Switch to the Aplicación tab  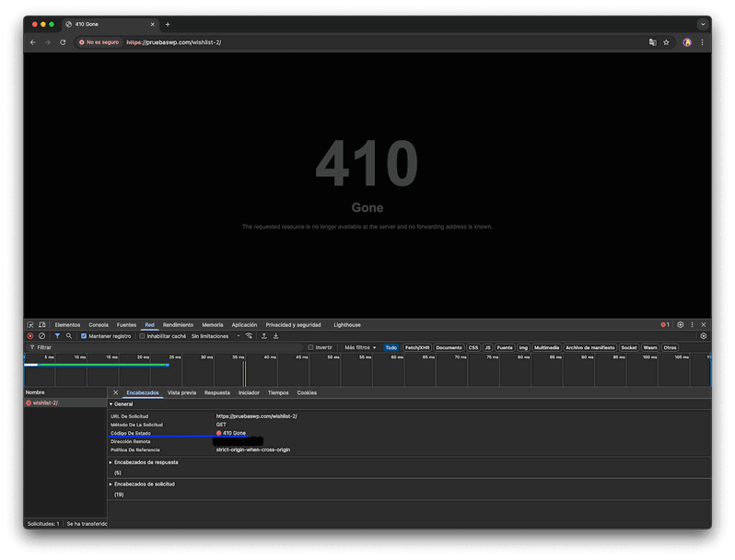[244, 325]
